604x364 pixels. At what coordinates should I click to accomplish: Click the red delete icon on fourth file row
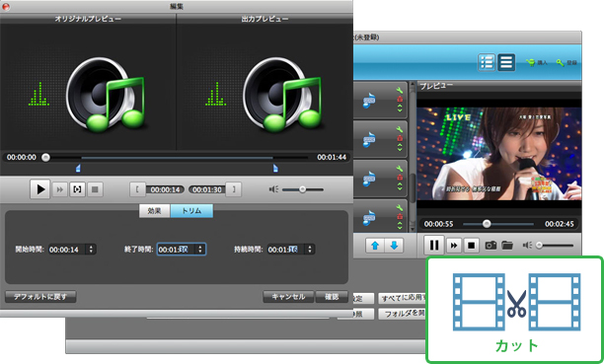pos(400,216)
